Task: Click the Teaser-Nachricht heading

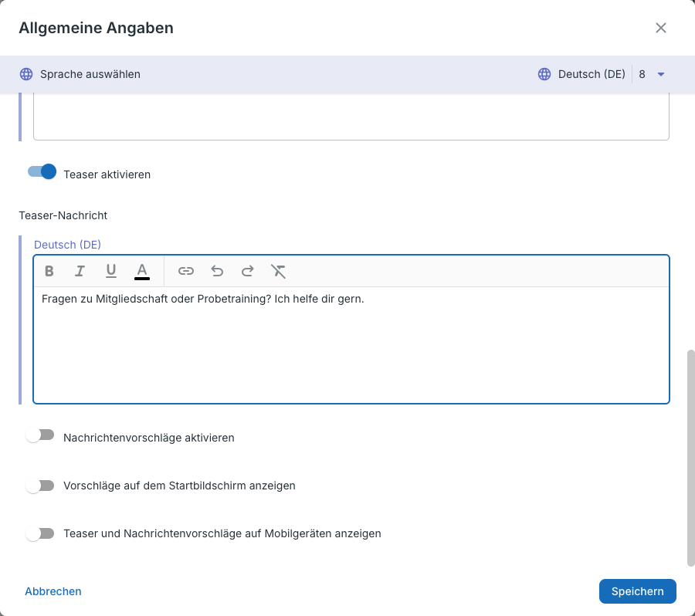Action: 63,215
